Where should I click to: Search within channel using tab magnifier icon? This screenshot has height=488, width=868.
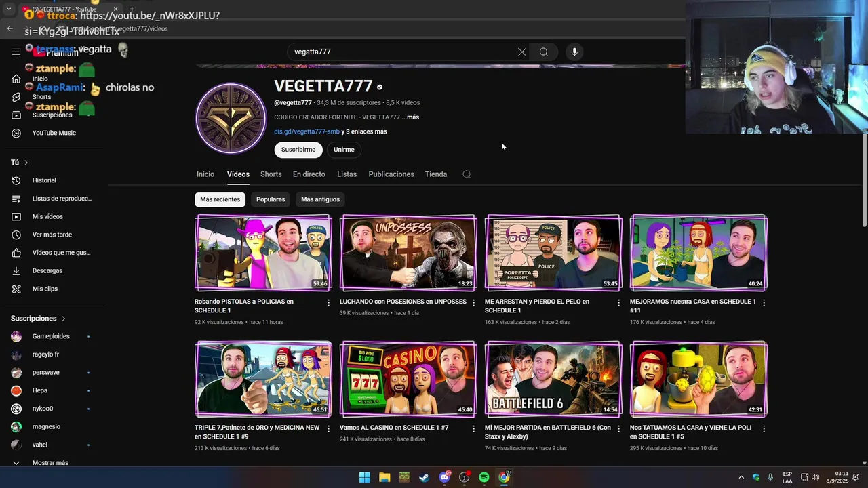tap(467, 174)
